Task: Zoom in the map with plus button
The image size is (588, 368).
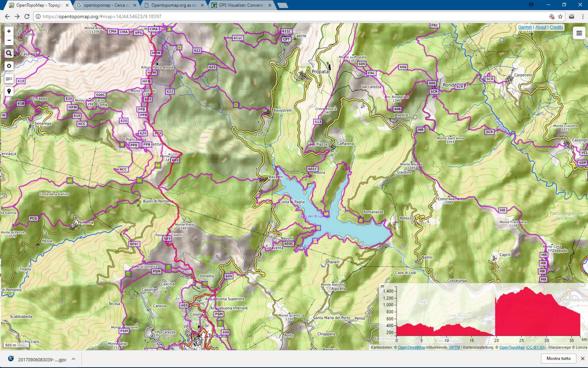Action: (x=9, y=31)
